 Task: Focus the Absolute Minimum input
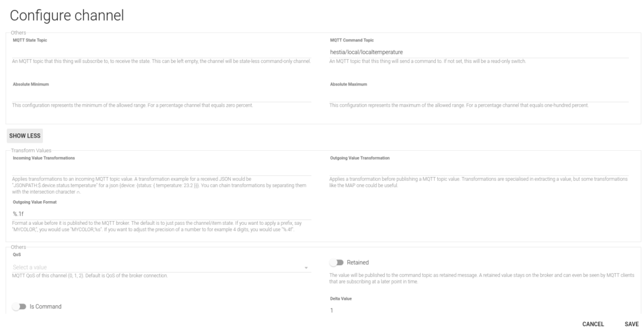click(x=162, y=96)
